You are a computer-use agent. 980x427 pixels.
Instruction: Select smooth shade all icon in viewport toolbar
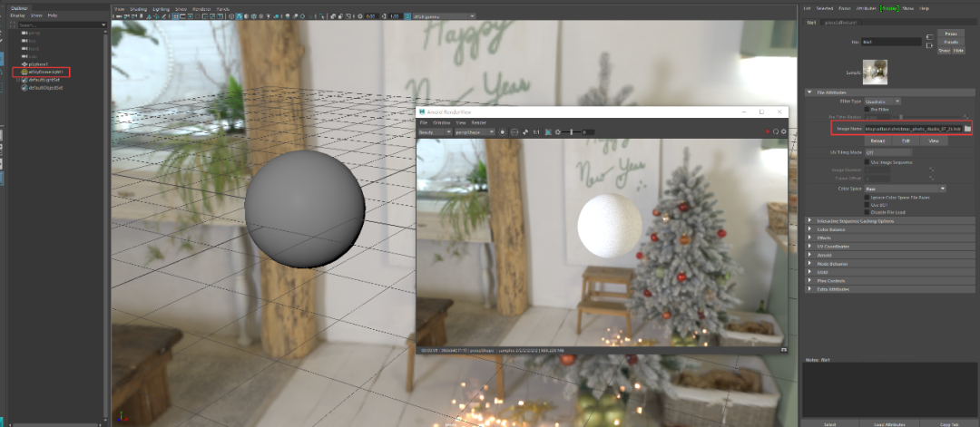(239, 15)
